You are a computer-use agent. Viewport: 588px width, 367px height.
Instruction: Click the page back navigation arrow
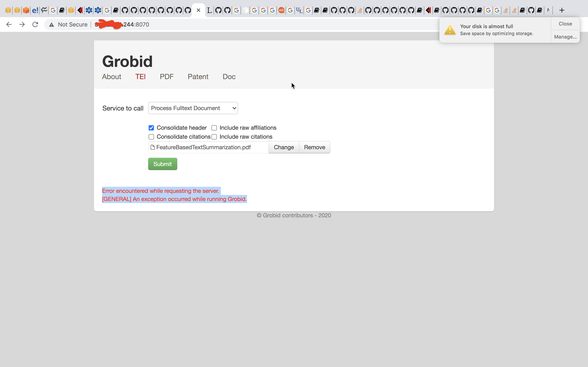coord(9,24)
